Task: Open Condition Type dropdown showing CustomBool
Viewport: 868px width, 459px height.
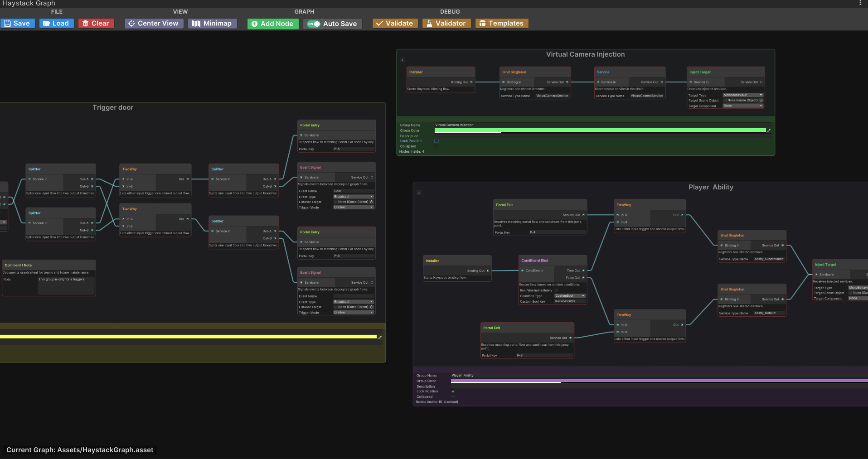Action: 570,296
